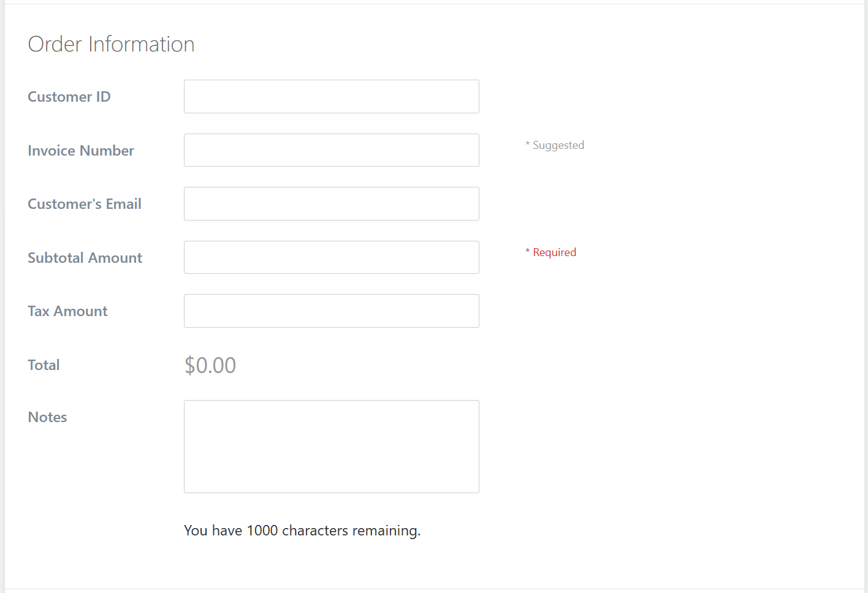Click the 1000 character count number
The height and width of the screenshot is (593, 868).
262,531
